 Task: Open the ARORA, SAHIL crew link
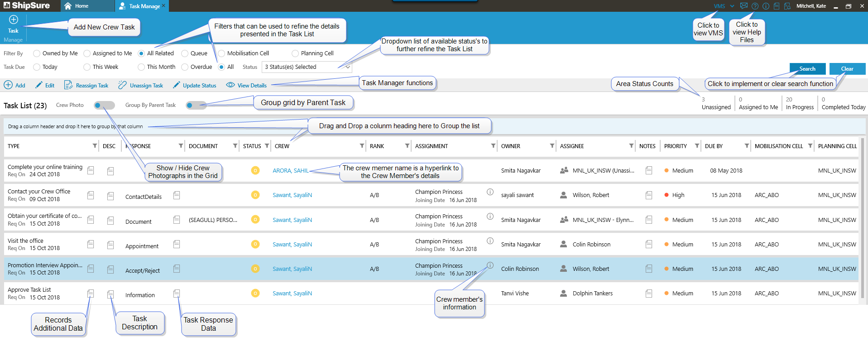291,171
